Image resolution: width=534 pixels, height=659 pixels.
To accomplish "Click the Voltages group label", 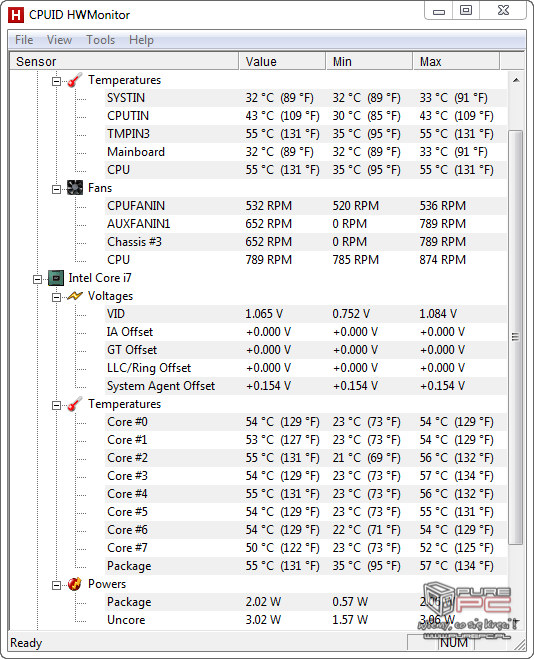I will tap(110, 296).
